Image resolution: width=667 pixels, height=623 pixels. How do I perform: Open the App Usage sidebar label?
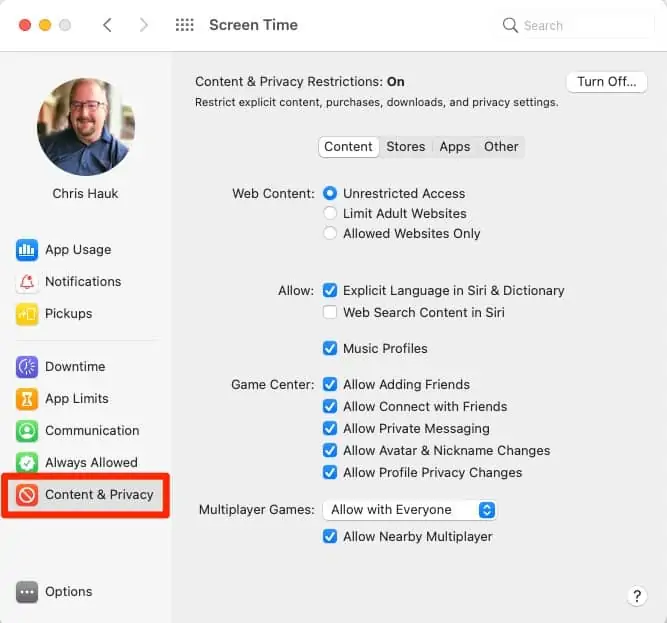click(78, 250)
